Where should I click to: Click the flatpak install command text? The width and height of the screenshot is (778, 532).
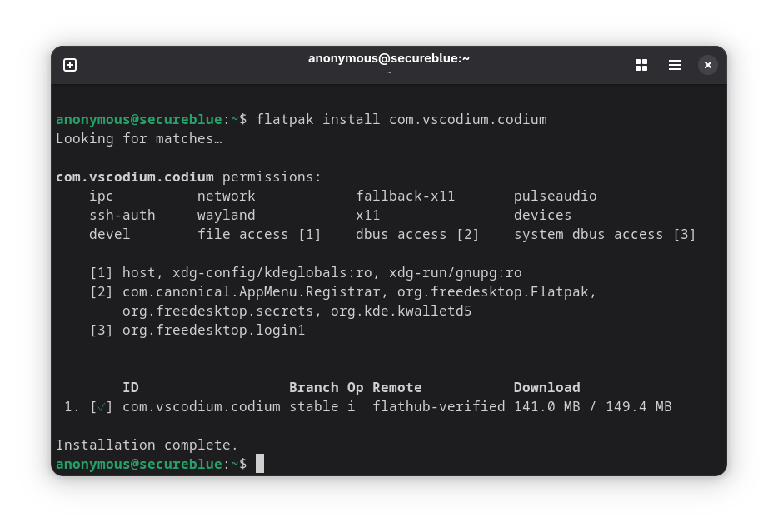(401, 120)
